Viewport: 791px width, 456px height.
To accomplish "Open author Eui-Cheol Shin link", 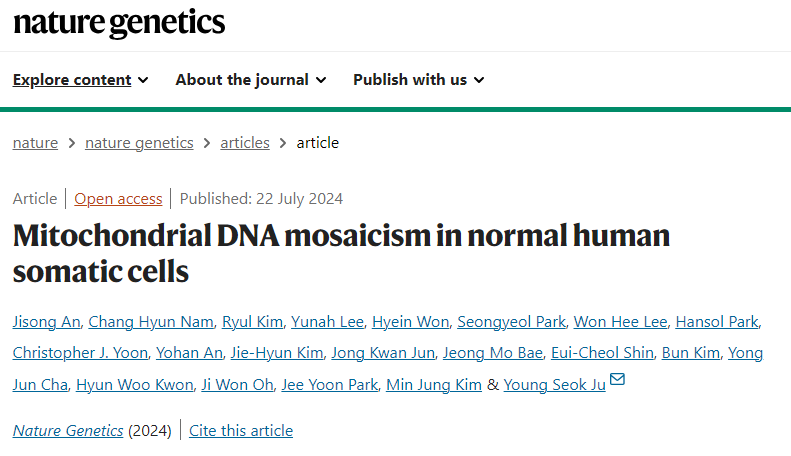I will [602, 353].
